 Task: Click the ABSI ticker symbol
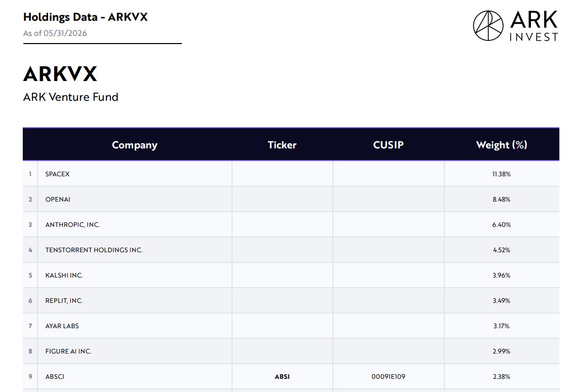[x=282, y=377]
